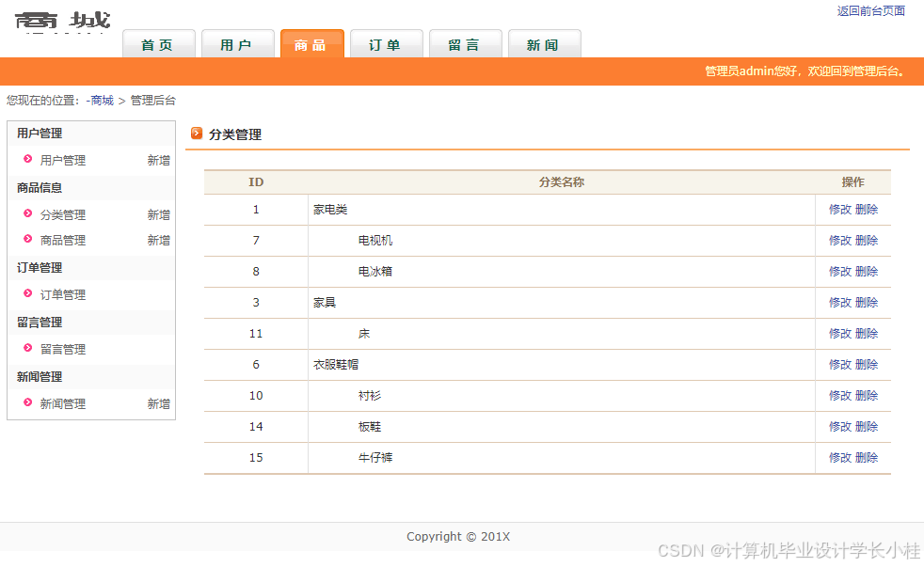Click the 商城 logo at top left
924x567 pixels.
[62, 22]
